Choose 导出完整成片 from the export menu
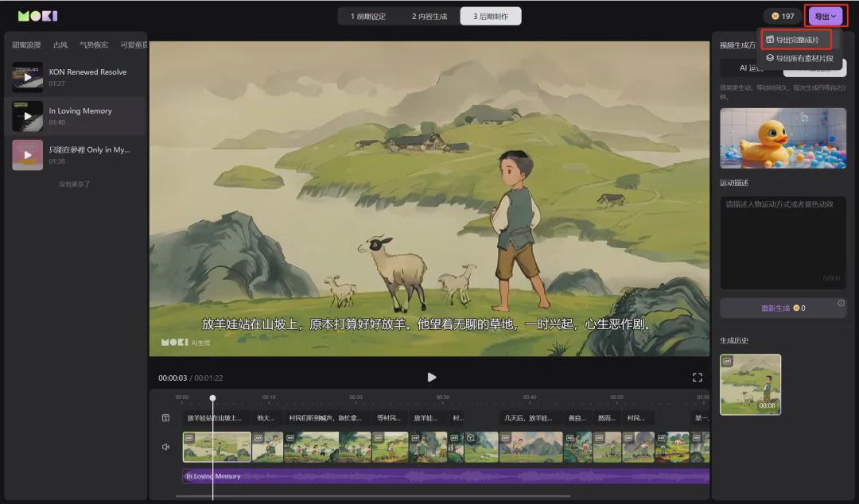The height and width of the screenshot is (504, 859). (795, 37)
